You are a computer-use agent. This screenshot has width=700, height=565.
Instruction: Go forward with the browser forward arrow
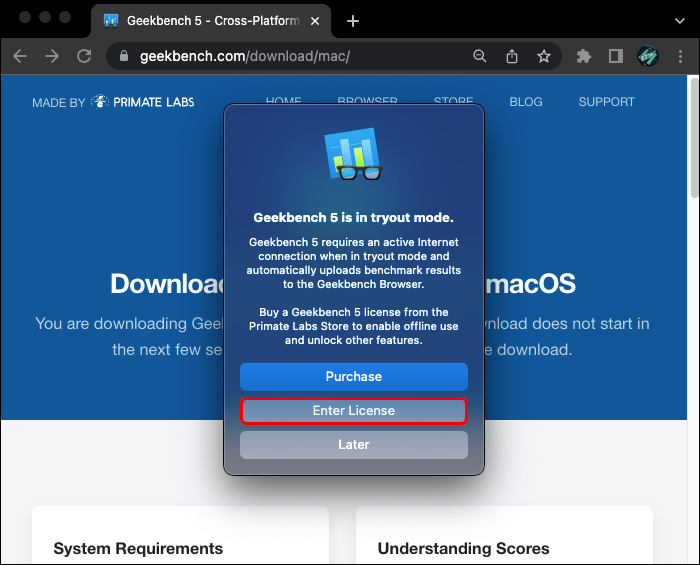[52, 56]
